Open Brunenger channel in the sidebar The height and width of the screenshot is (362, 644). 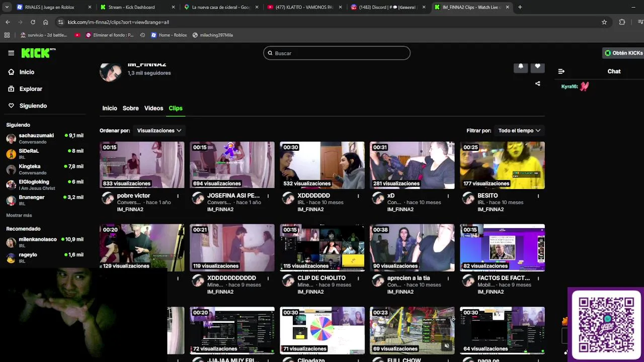coord(45,200)
